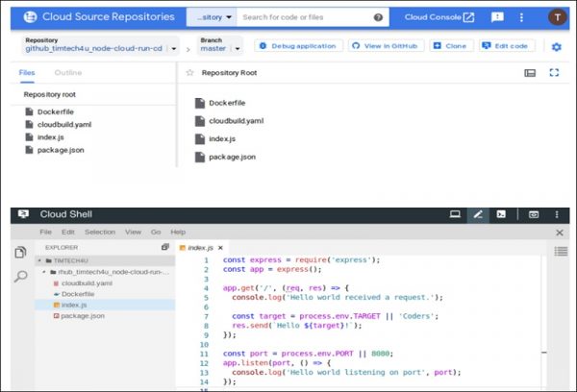Screen dimensions: 577x392
Task: Switch to the Outline tab
Action: 68,73
